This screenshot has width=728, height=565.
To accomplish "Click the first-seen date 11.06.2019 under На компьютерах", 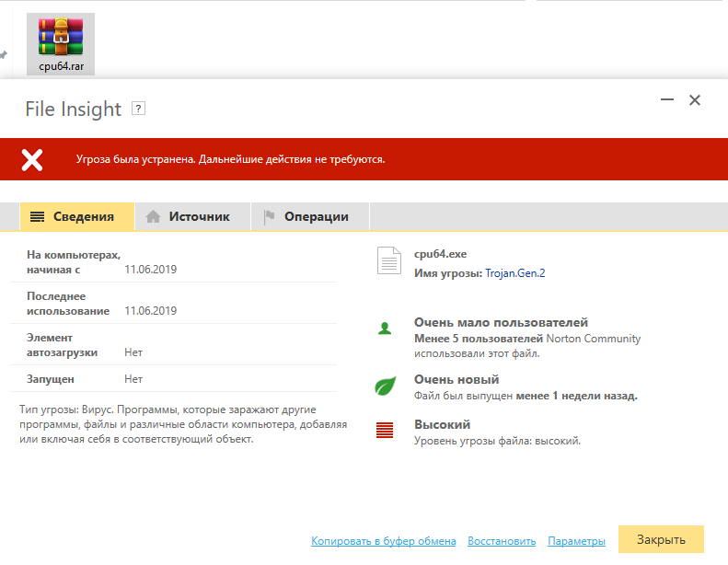I will pyautogui.click(x=150, y=270).
